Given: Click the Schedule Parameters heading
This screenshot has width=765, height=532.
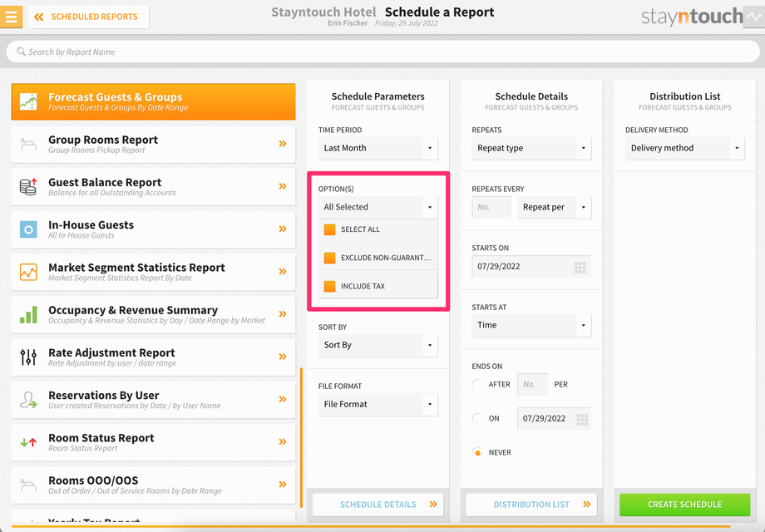Looking at the screenshot, I should pyautogui.click(x=378, y=96).
